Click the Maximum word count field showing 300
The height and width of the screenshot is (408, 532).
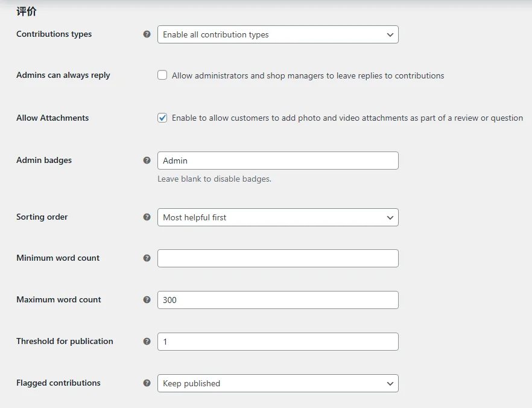coord(278,300)
